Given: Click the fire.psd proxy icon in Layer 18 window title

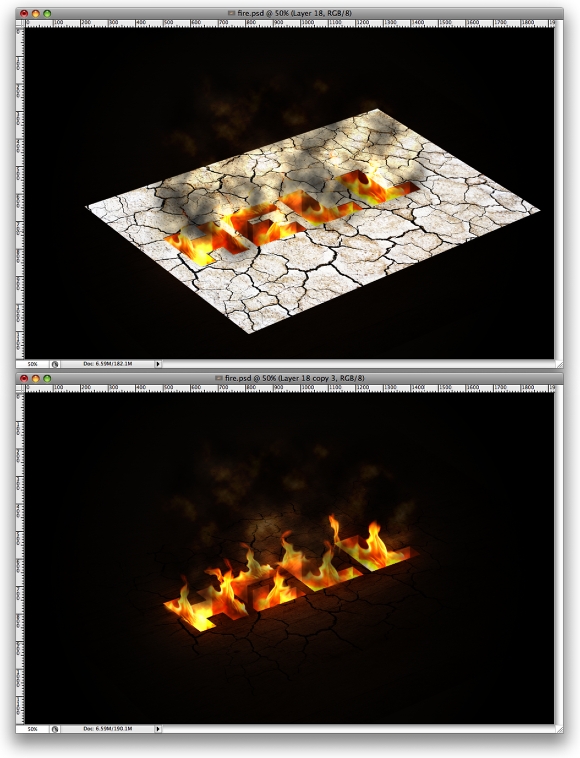Looking at the screenshot, I should click(x=232, y=14).
